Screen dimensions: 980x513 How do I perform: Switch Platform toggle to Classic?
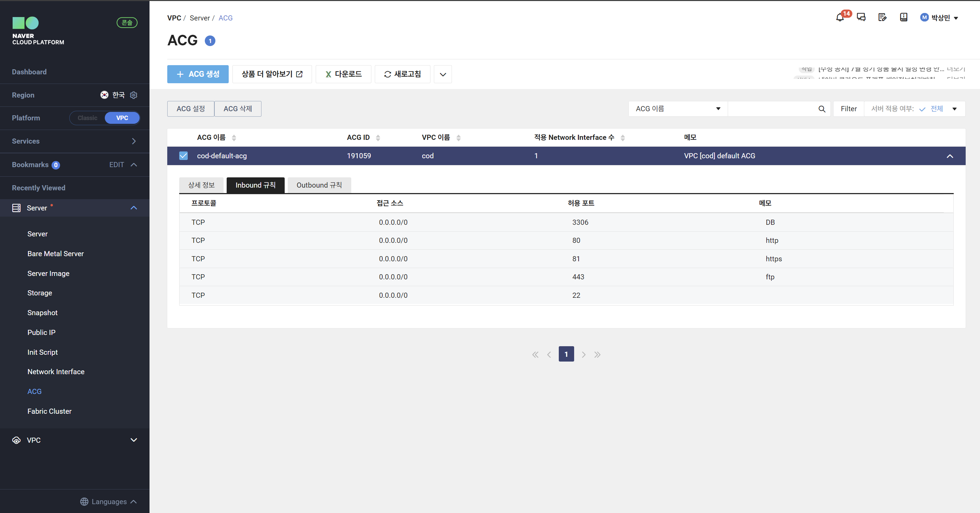(87, 118)
